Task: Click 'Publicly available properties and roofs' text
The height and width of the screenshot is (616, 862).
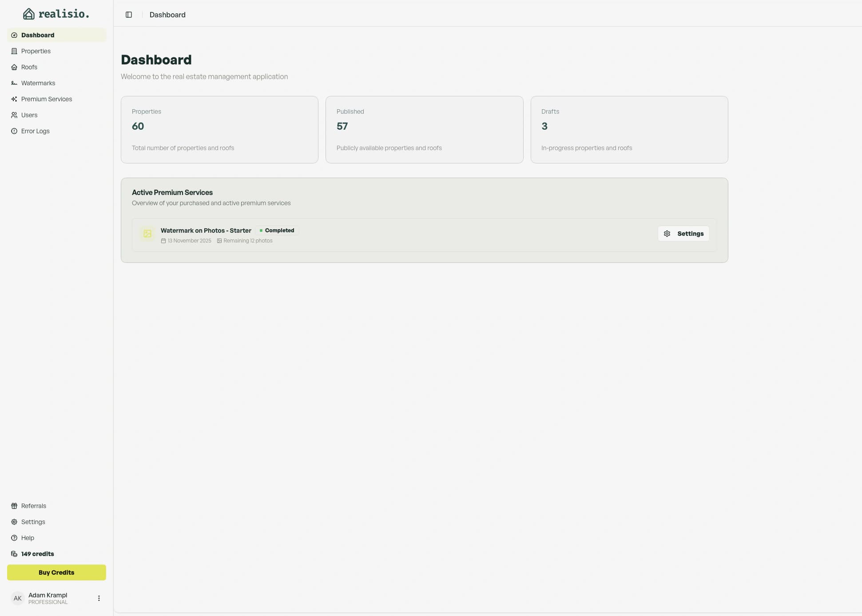Action: coord(389,148)
